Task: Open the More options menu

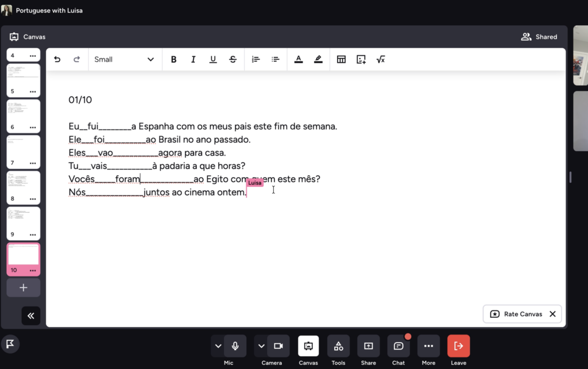Action: (428, 346)
